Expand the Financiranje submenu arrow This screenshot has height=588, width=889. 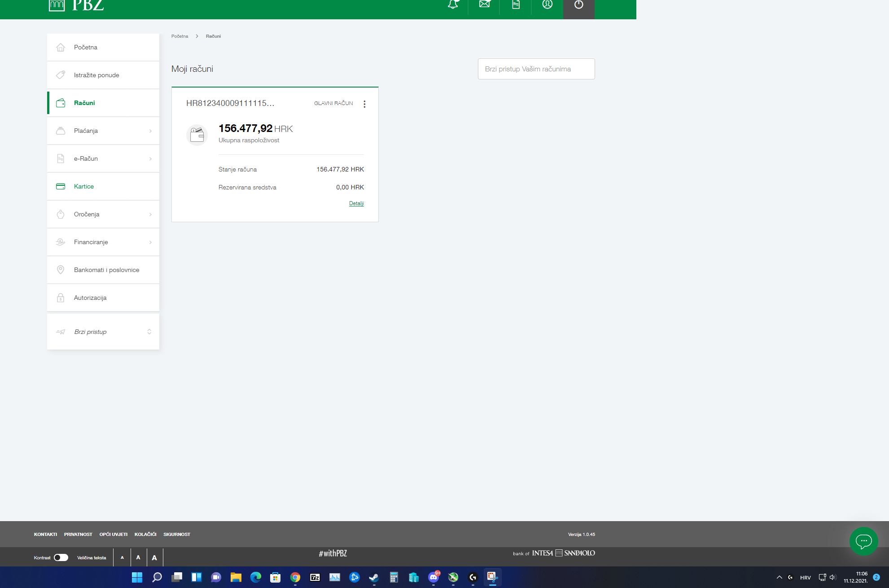tap(150, 242)
